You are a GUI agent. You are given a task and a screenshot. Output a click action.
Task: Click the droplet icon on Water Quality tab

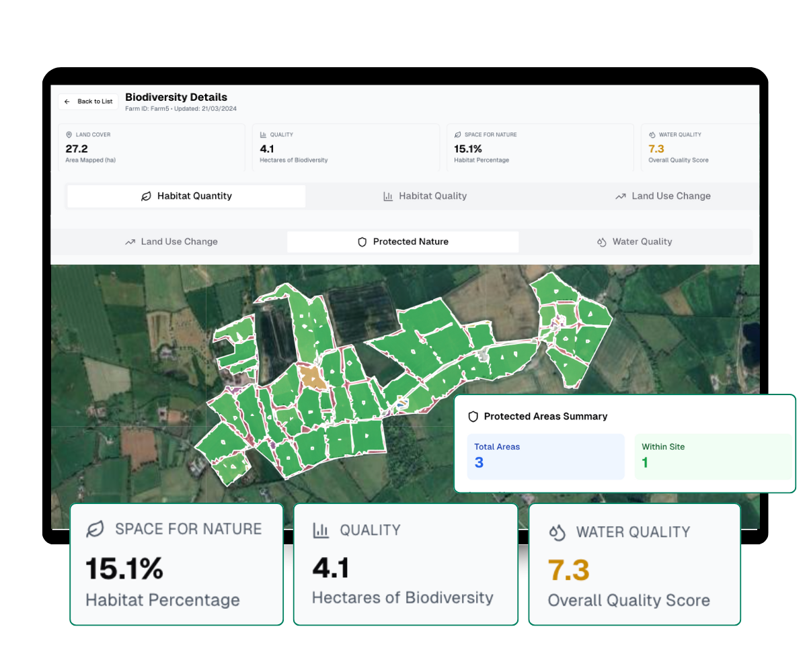click(602, 242)
